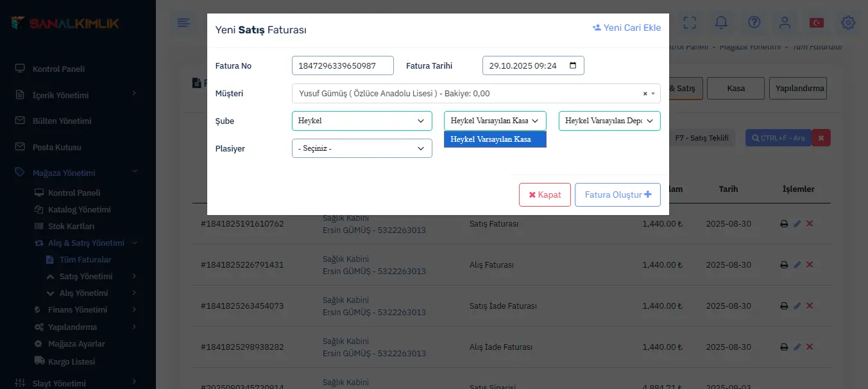This screenshot has width=868, height=389.
Task: Select Heykel Varsayılan Kasa option in list
Action: click(495, 139)
